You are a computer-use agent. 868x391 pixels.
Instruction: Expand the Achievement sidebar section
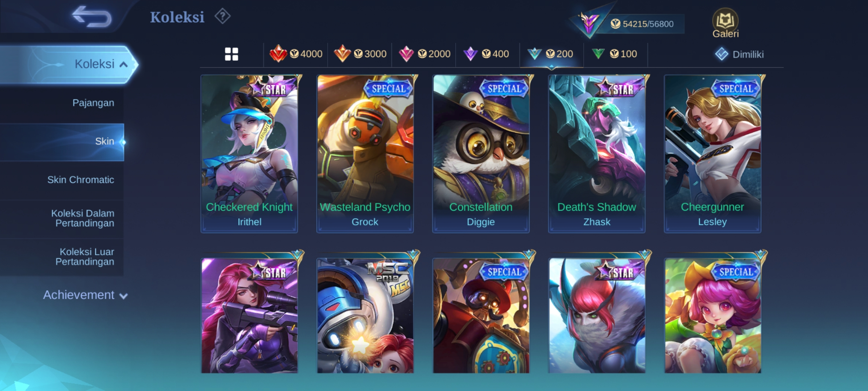[85, 295]
